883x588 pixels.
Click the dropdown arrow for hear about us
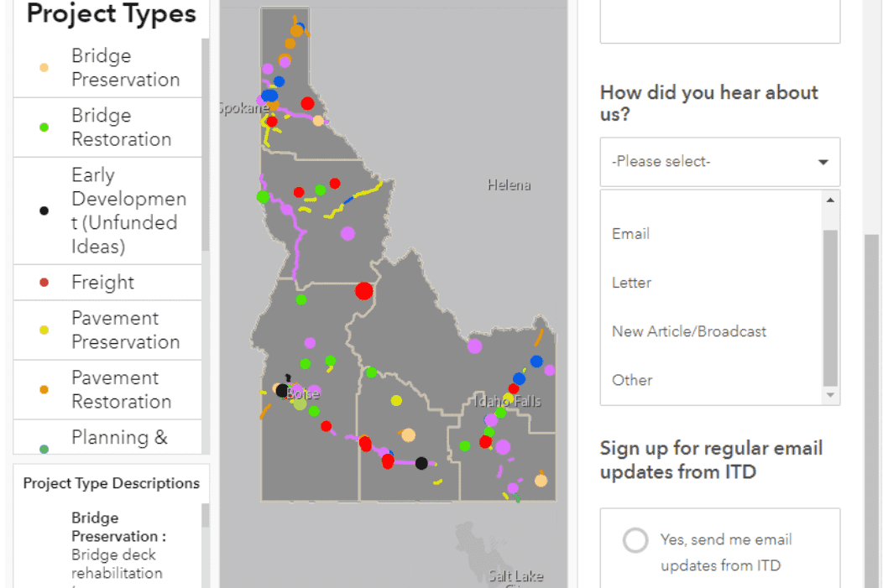pos(823,162)
